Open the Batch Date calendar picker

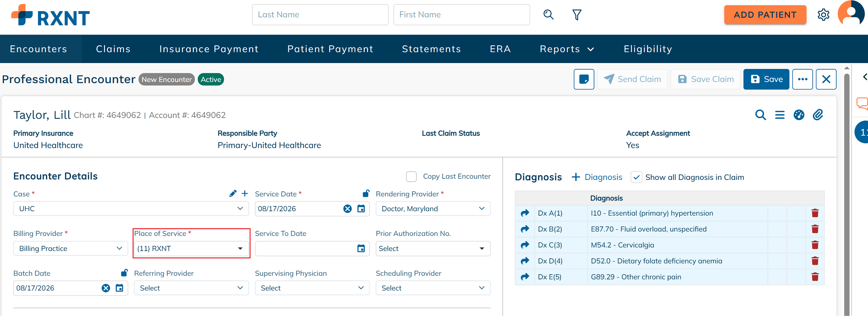click(119, 288)
